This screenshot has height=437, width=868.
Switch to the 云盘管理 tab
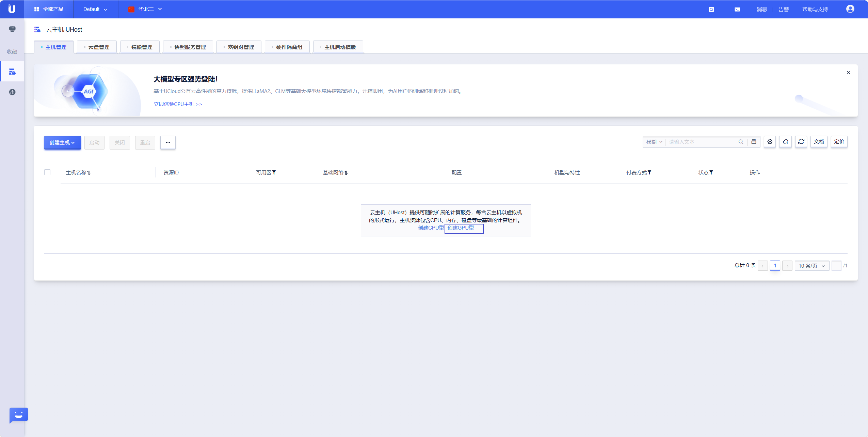coord(97,47)
